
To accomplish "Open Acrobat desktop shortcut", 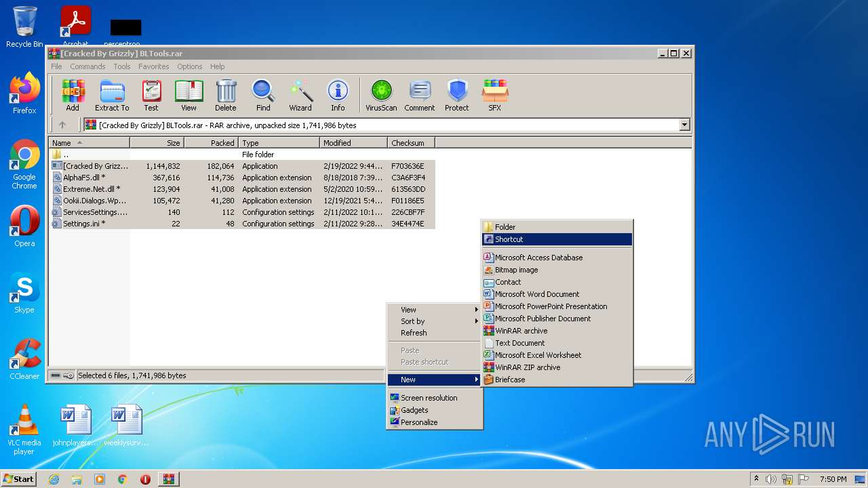I will [76, 27].
